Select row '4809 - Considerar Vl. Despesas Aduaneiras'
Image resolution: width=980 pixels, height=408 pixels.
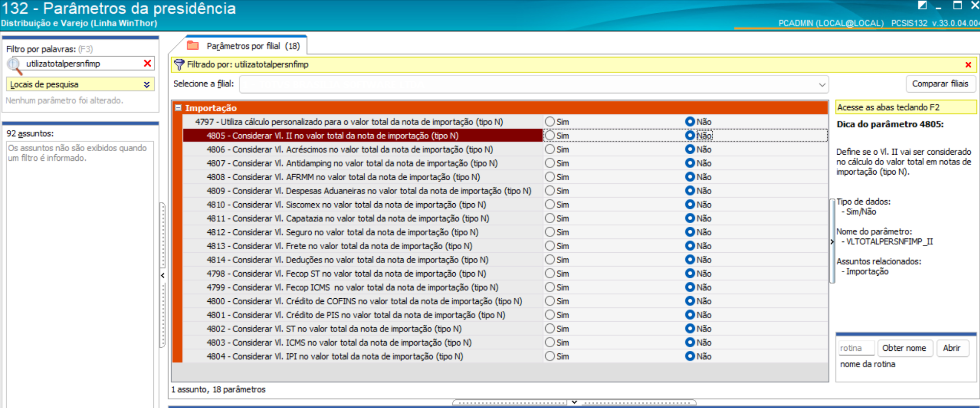click(x=363, y=190)
